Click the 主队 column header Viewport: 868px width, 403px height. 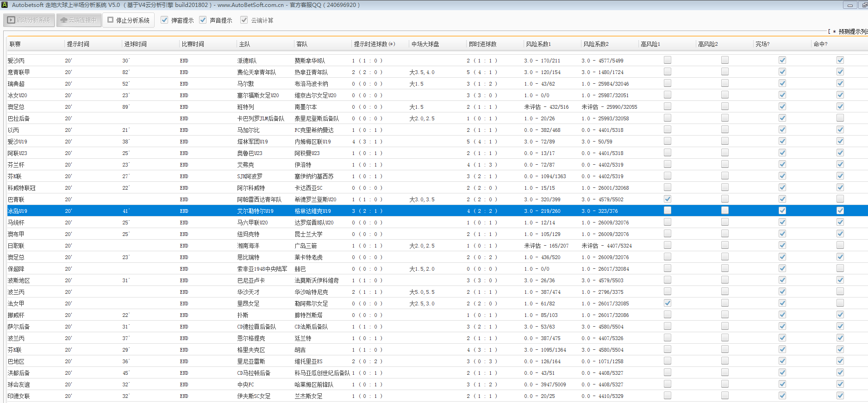244,44
